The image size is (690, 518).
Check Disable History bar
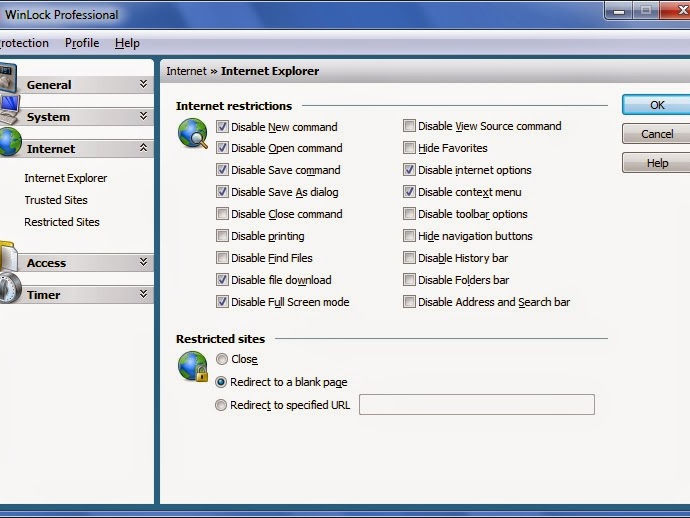[x=409, y=258]
